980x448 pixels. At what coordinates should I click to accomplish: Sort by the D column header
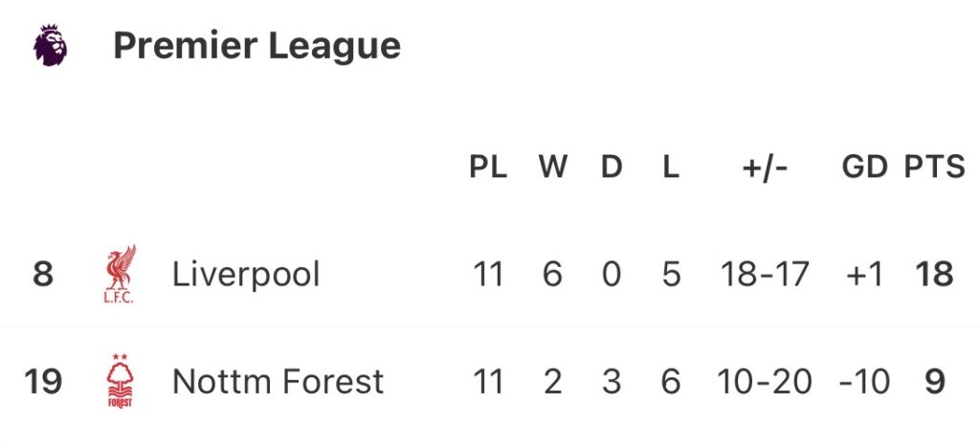tap(612, 168)
